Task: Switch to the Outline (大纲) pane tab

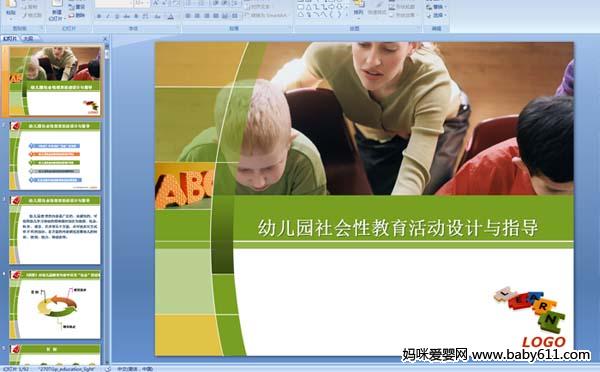Action: click(x=28, y=38)
